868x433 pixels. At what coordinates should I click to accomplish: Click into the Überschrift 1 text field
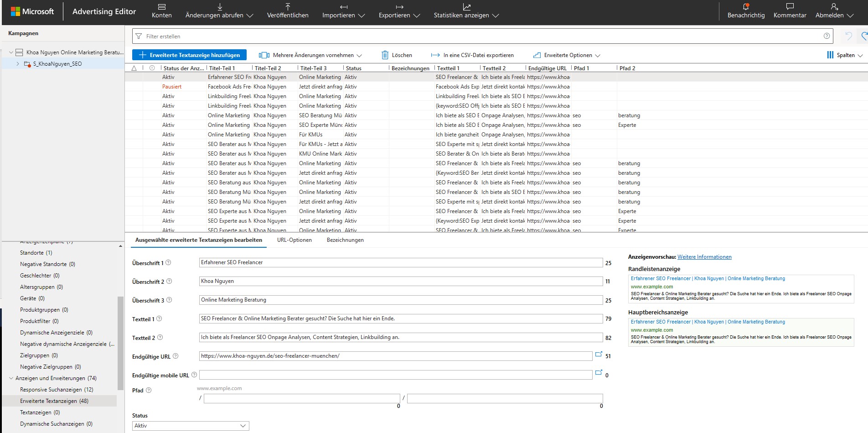[x=401, y=262]
